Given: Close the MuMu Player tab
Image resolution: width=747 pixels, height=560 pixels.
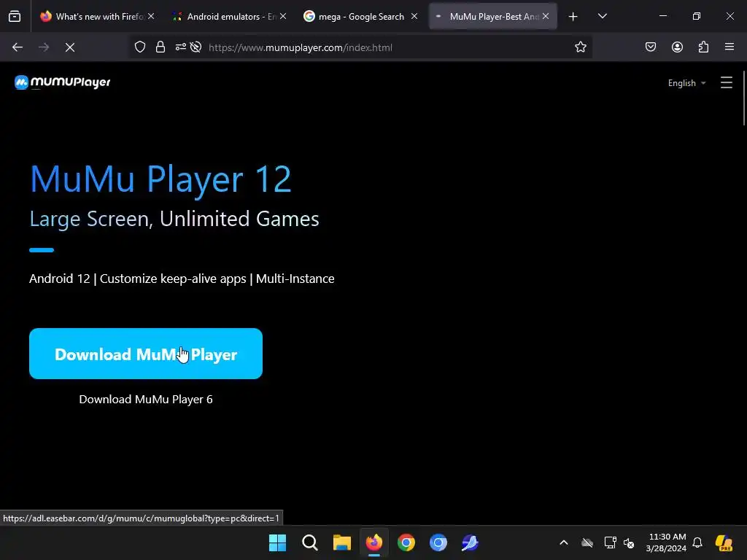Looking at the screenshot, I should [x=546, y=16].
